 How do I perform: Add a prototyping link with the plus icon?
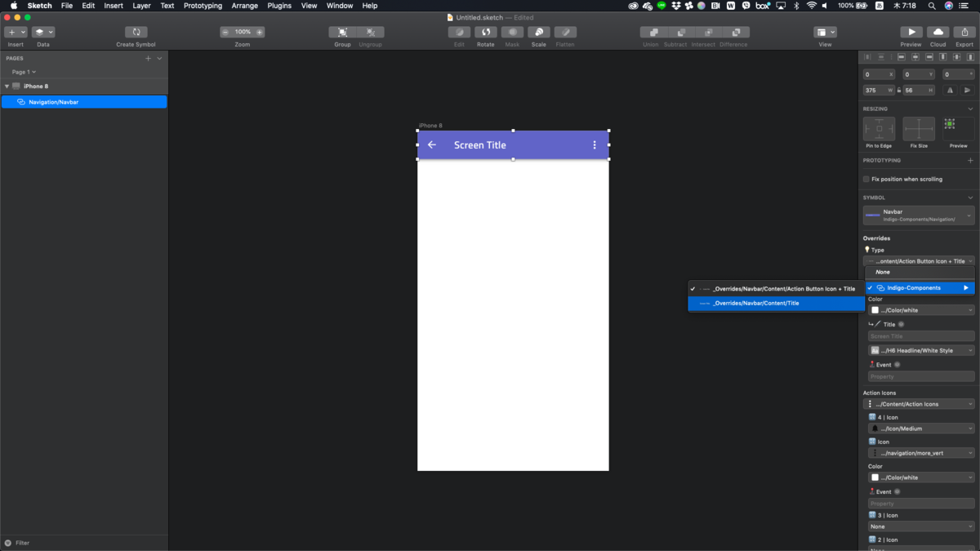(x=970, y=161)
